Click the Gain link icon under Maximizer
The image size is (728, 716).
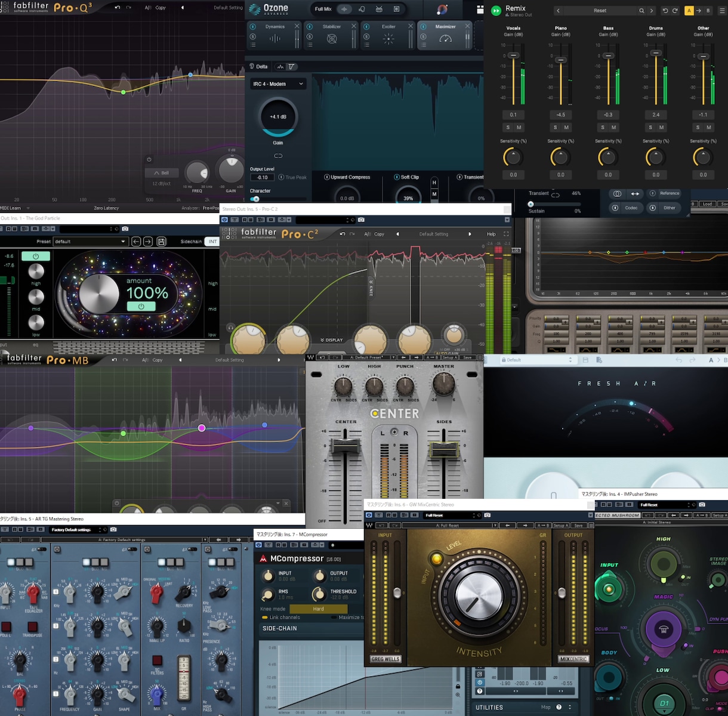tap(278, 156)
